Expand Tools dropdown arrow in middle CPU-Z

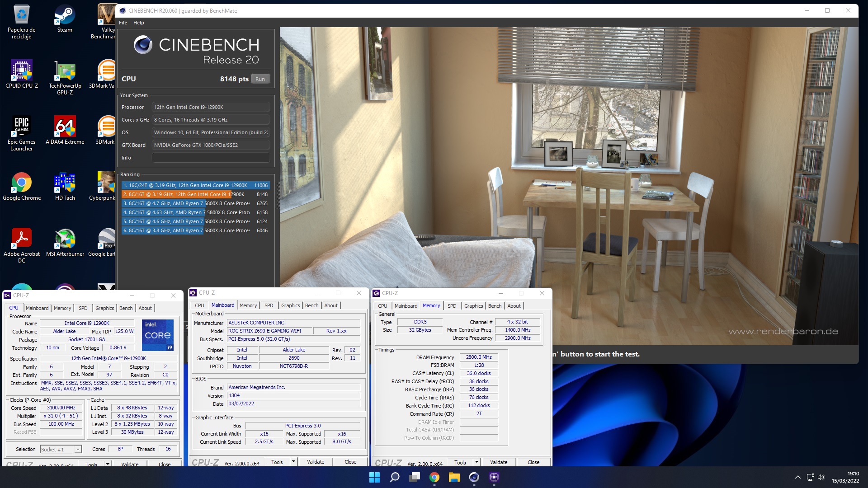[x=293, y=462]
